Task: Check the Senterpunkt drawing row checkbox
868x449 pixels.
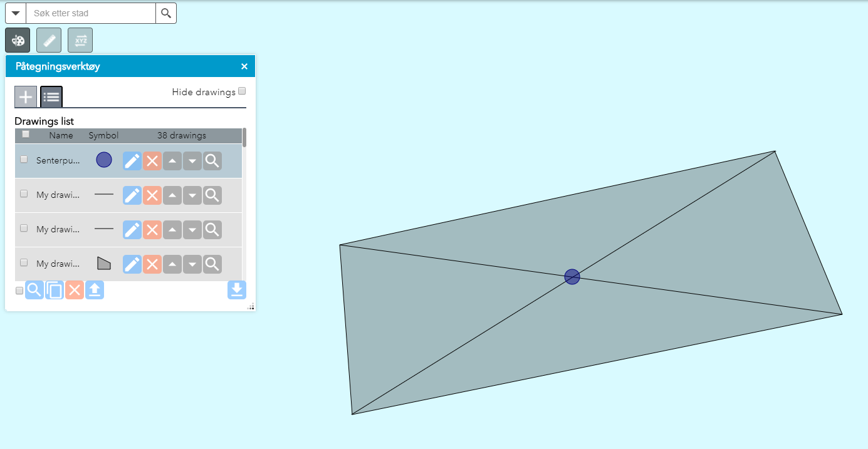Action: 24,160
